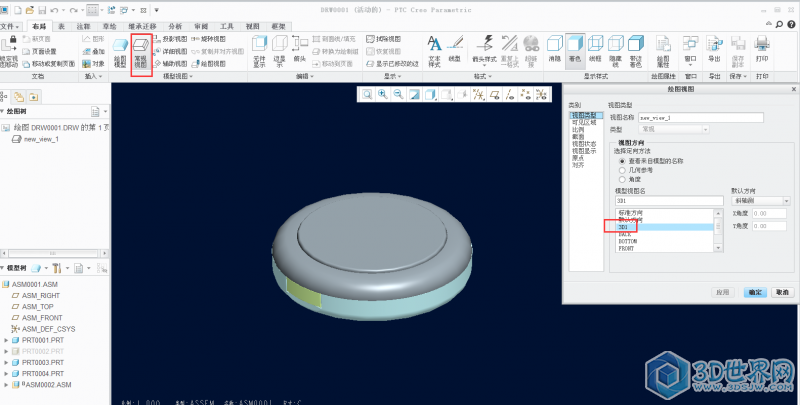Select 3D1 in the model view list
The image size is (800, 405).
tap(665, 227)
